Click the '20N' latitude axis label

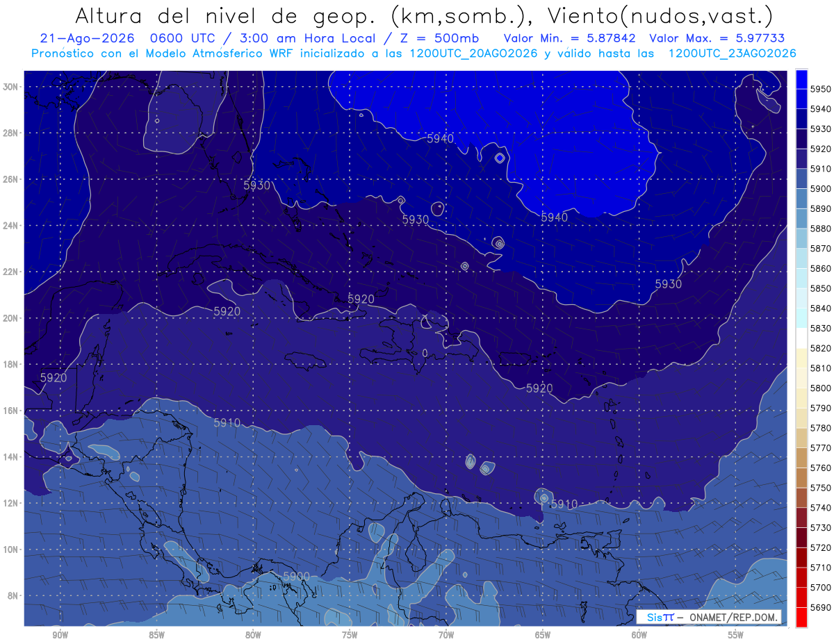click(x=10, y=318)
